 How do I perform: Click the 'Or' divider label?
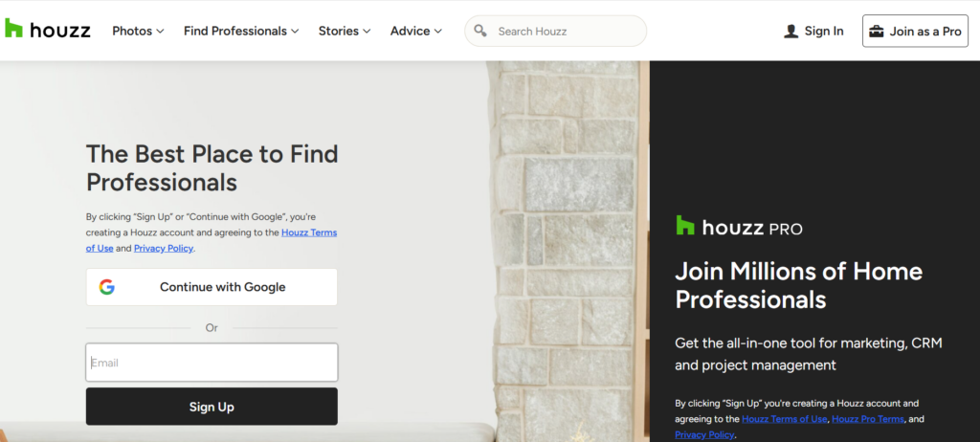(212, 327)
